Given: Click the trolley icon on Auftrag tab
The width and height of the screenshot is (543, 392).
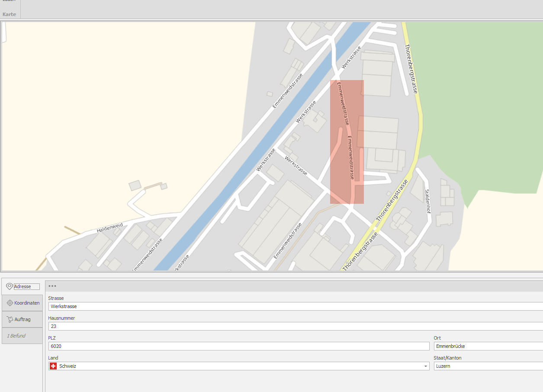Looking at the screenshot, I should click(10, 319).
